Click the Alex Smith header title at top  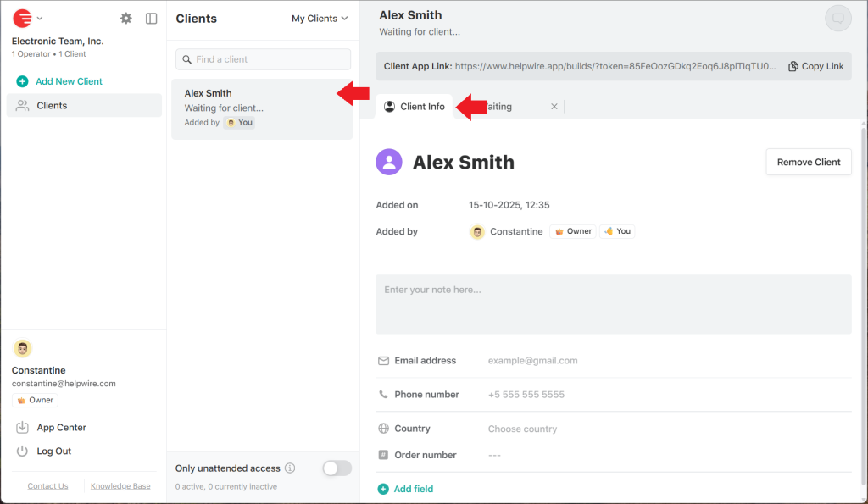(410, 15)
